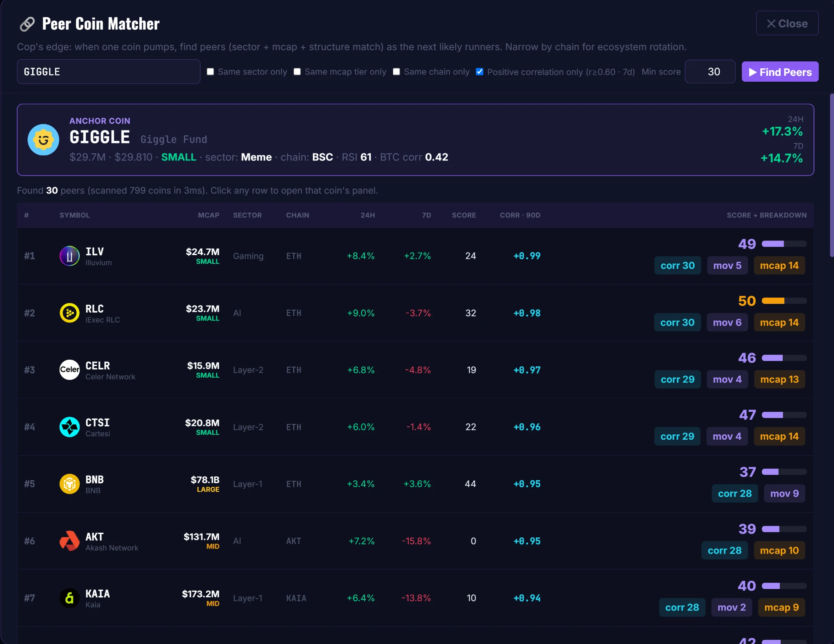Open the AKT symbol text
The width and height of the screenshot is (834, 644).
[x=95, y=537]
